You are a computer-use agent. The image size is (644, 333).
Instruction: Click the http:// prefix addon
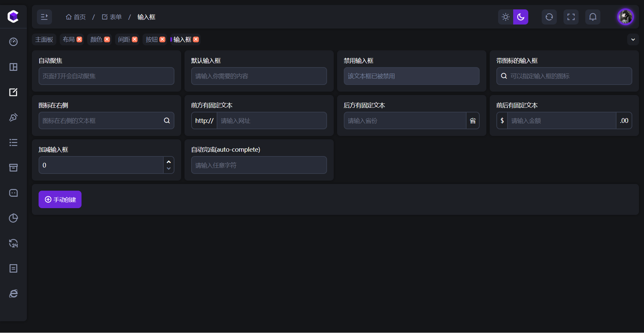pos(204,121)
